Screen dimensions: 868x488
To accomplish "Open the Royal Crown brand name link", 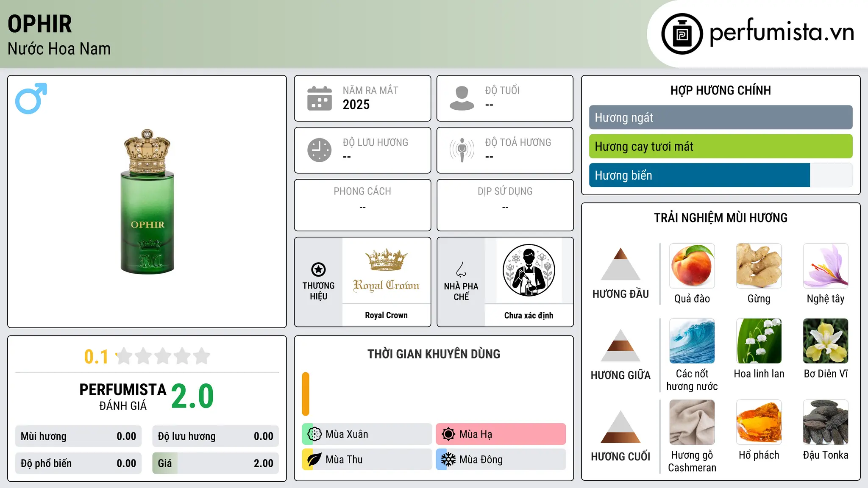I will click(x=386, y=315).
